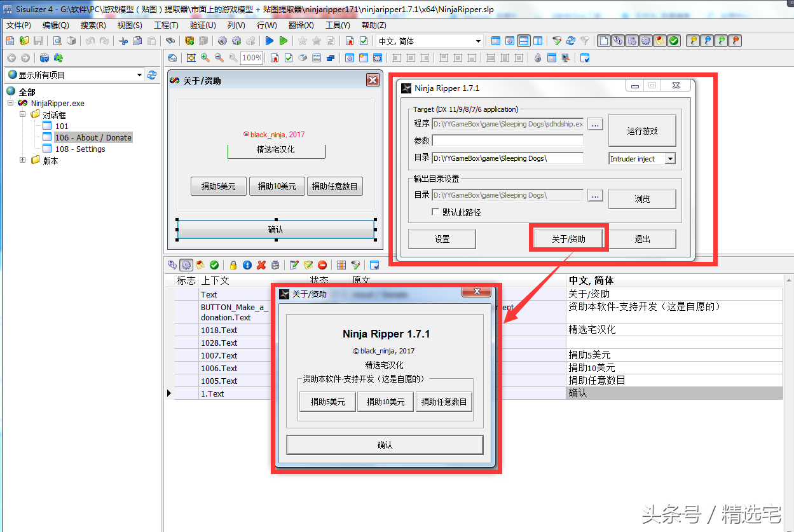Select 108 - Settings in the tree
The image size is (794, 532).
click(80, 149)
